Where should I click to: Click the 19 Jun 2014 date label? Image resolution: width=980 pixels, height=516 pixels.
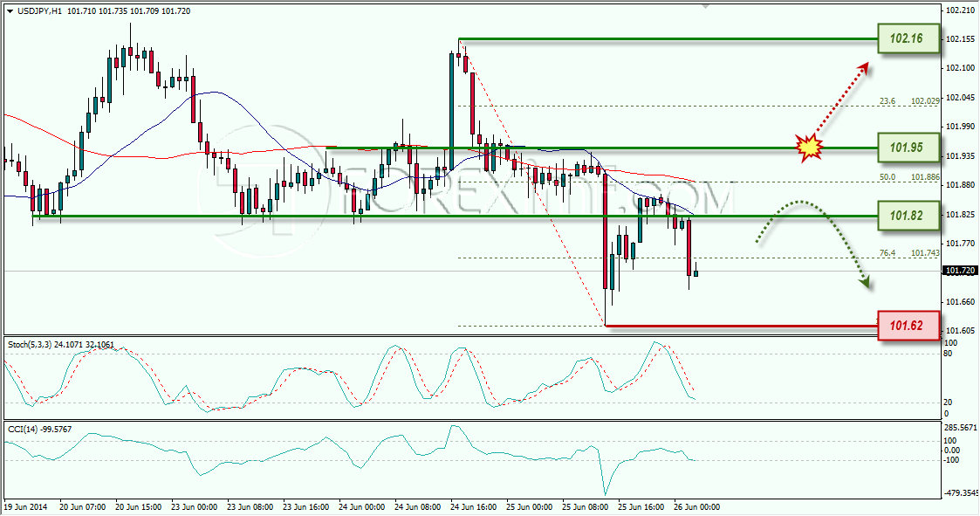[25, 506]
